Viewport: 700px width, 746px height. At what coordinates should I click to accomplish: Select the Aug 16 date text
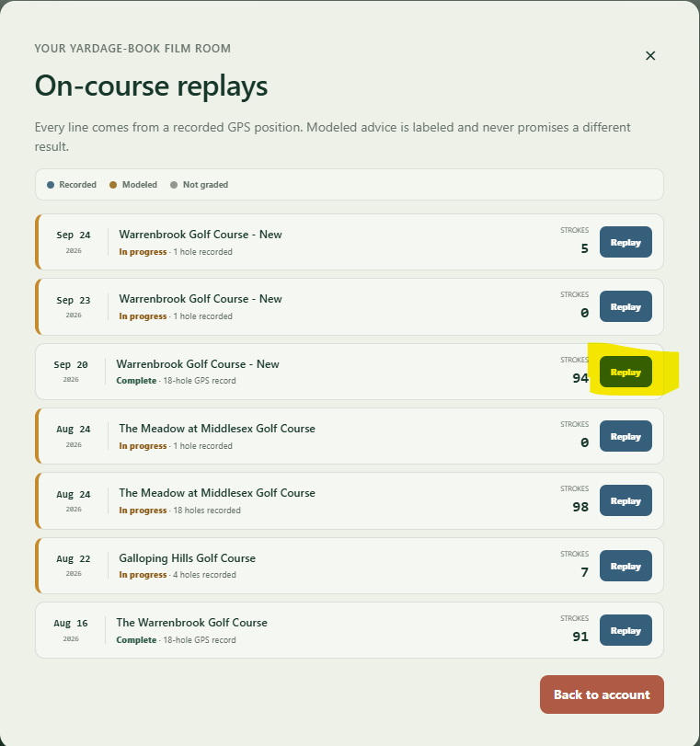coord(71,623)
